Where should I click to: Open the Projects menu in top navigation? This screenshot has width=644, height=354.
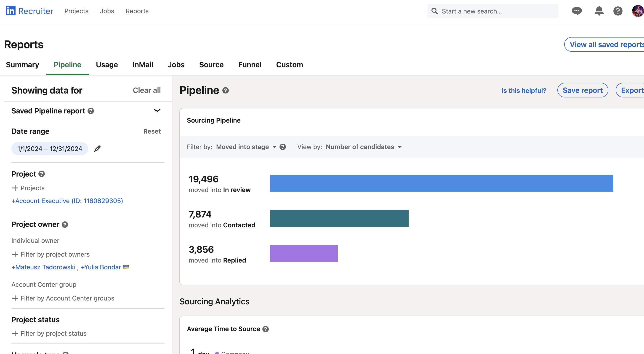(x=76, y=11)
